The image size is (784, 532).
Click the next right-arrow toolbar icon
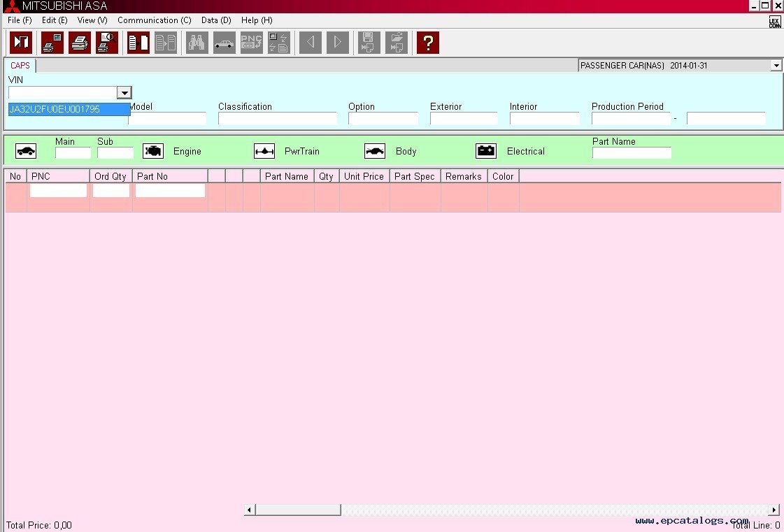(x=338, y=43)
